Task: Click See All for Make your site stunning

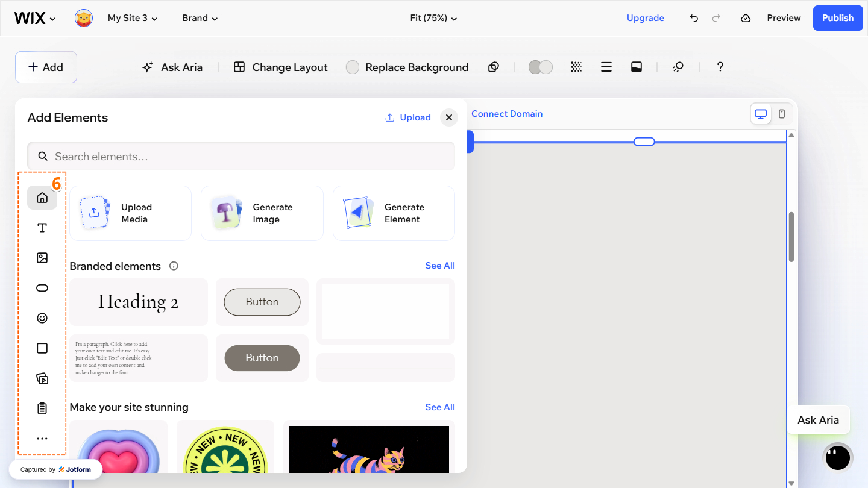Action: tap(440, 407)
